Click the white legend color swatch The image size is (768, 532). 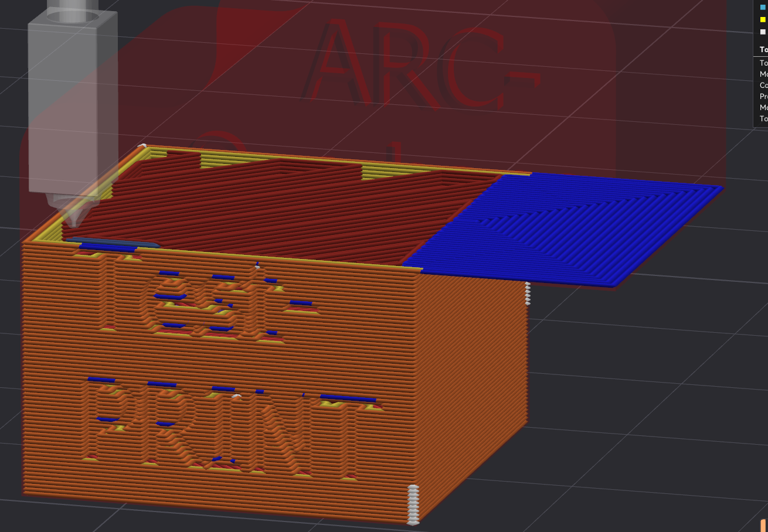coord(763,32)
